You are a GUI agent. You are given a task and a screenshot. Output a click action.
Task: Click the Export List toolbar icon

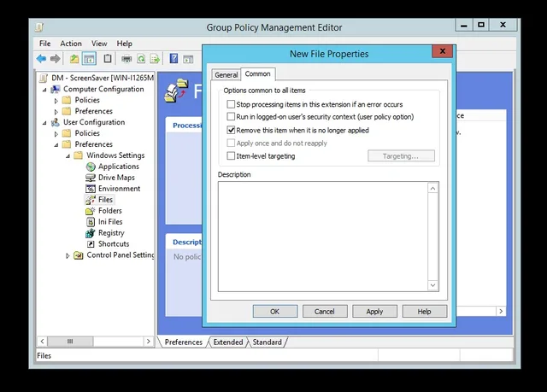tap(155, 59)
